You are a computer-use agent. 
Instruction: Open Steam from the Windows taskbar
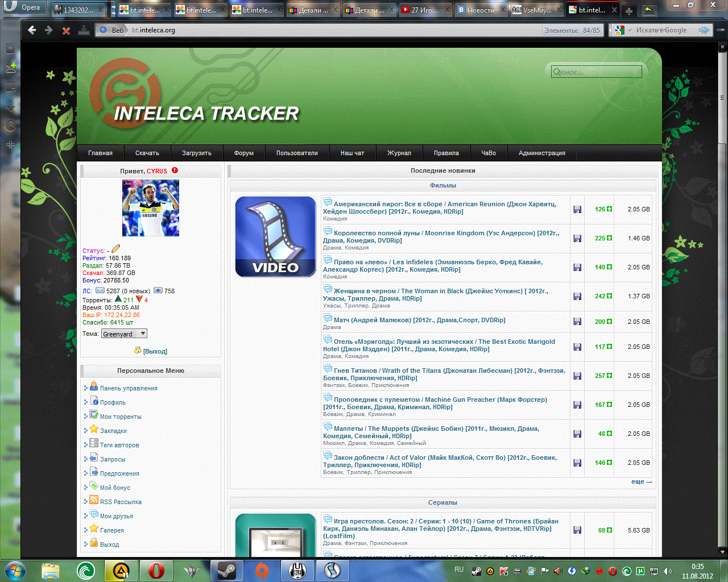point(227,570)
